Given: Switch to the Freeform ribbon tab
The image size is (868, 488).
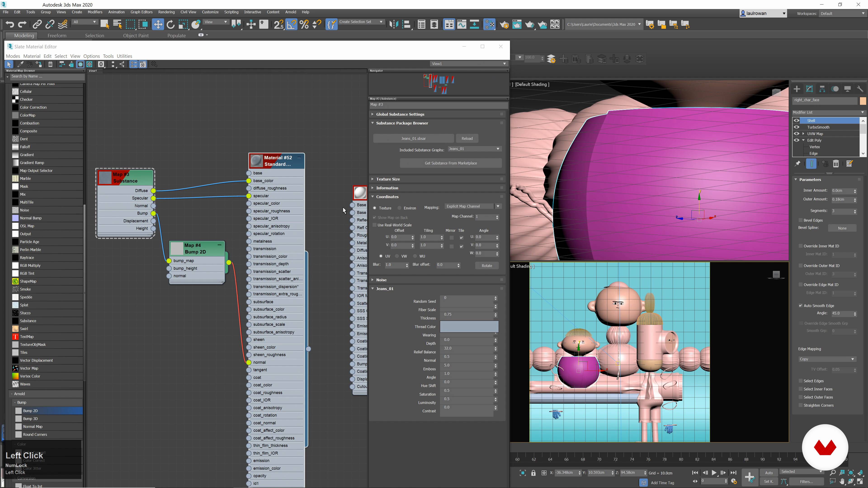Looking at the screenshot, I should [x=57, y=35].
